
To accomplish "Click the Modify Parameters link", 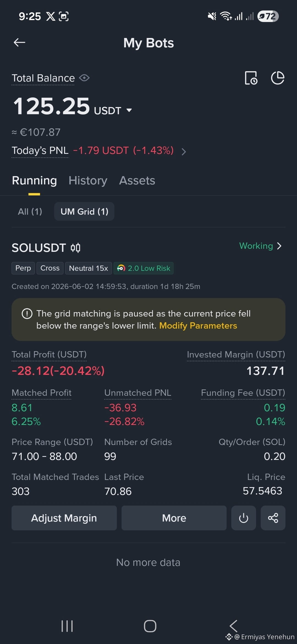I will click(198, 326).
